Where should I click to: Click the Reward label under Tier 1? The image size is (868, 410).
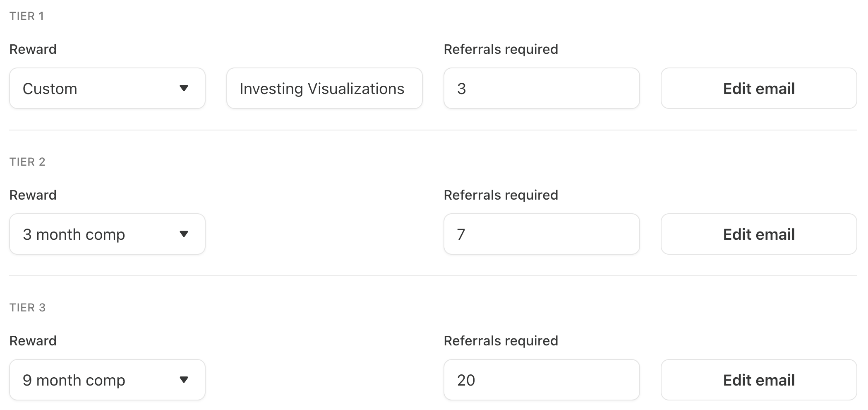pyautogui.click(x=33, y=49)
